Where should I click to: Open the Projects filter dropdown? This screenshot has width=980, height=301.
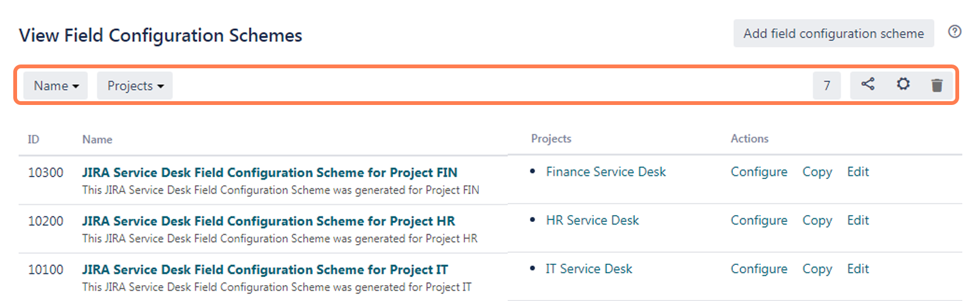135,85
